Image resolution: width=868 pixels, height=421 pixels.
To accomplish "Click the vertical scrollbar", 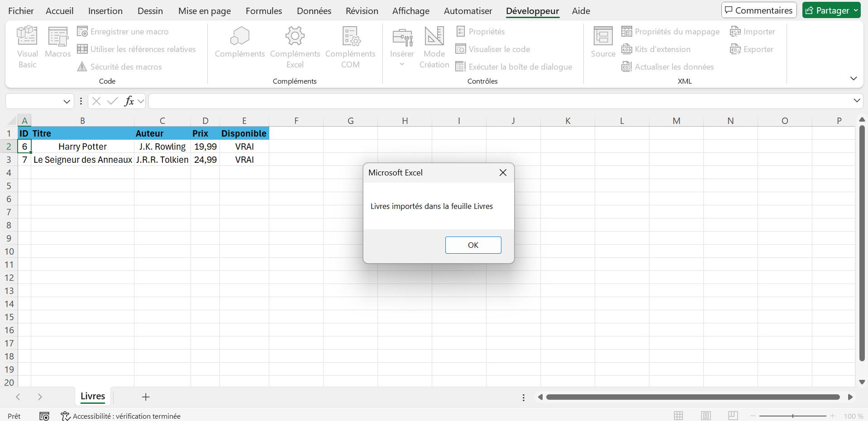I will (x=862, y=243).
